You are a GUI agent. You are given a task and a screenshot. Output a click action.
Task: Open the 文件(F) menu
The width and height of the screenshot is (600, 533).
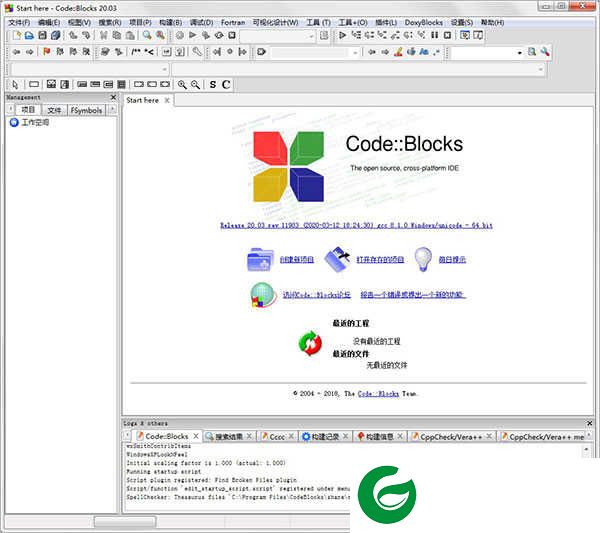tap(19, 23)
